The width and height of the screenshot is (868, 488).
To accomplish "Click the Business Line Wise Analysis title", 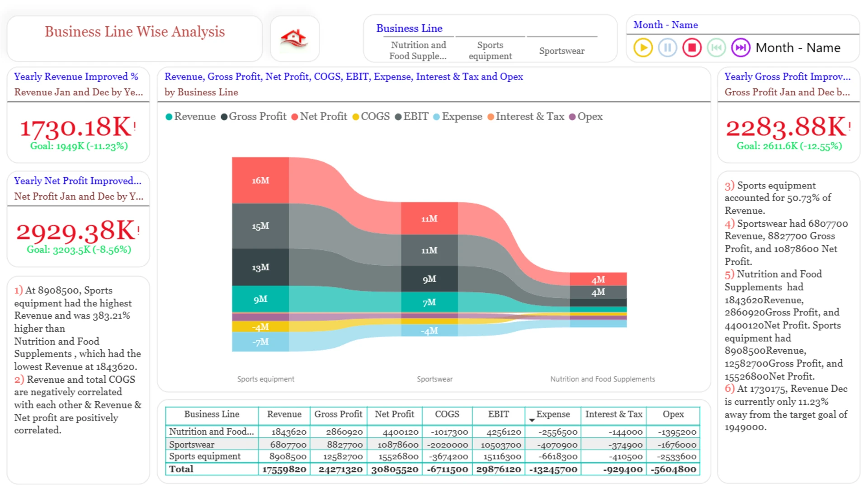I will 135,32.
